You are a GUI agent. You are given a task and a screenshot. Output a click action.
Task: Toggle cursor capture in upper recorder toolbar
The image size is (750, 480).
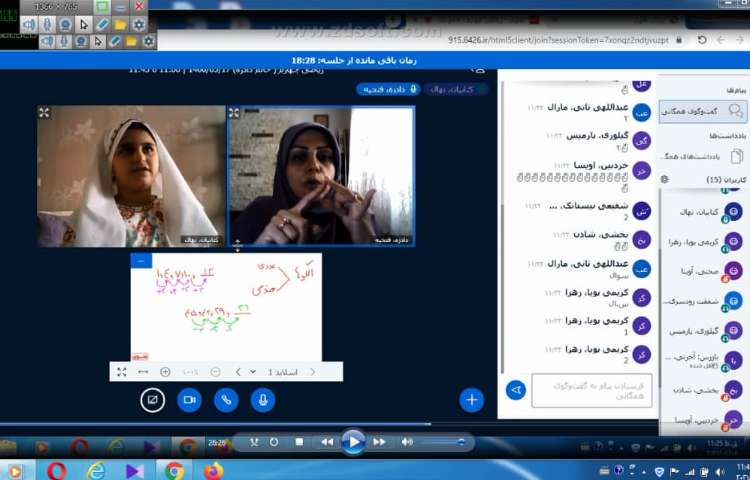(x=83, y=24)
